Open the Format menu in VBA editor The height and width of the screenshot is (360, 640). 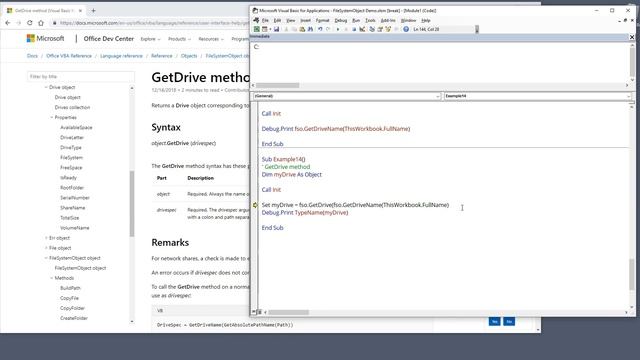point(322,20)
